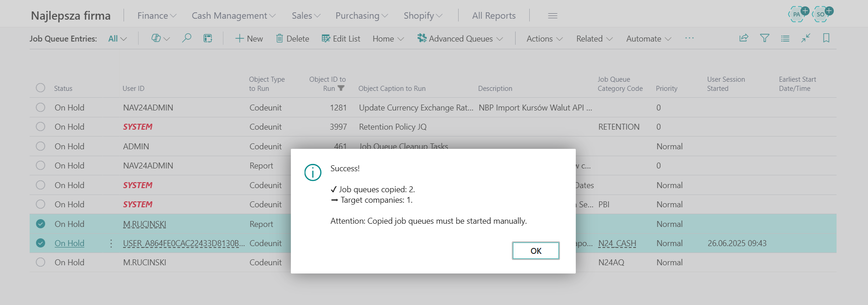Select the NAV24ADMIN Report row circle
Image resolution: width=868 pixels, height=305 pixels.
[41, 165]
